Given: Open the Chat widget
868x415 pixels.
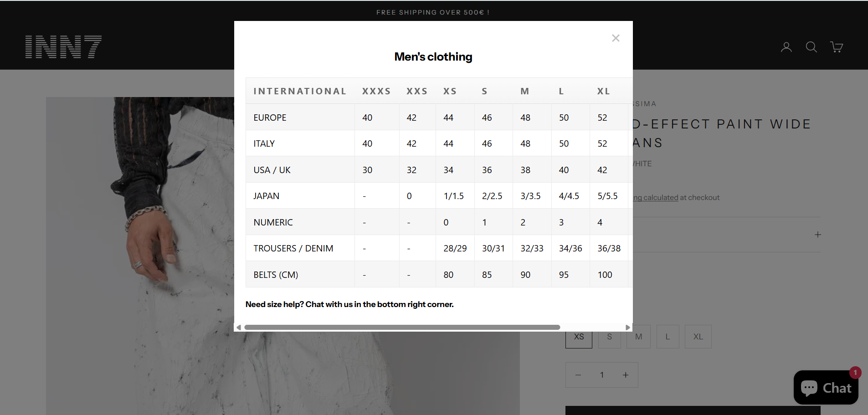Looking at the screenshot, I should (x=826, y=388).
